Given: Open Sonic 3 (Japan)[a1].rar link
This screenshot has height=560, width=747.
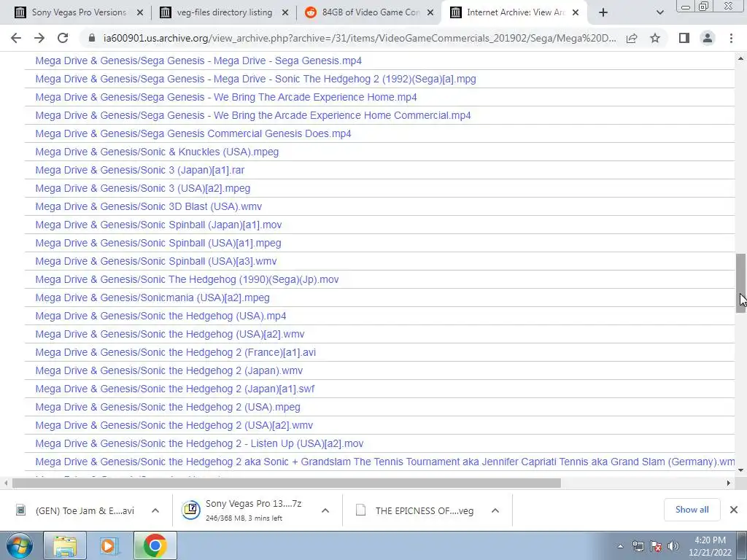Looking at the screenshot, I should coord(139,170).
